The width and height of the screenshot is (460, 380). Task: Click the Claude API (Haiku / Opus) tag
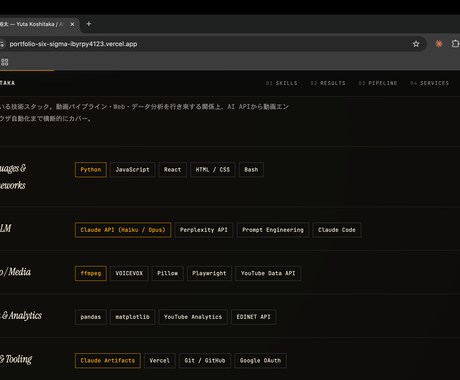coord(123,230)
